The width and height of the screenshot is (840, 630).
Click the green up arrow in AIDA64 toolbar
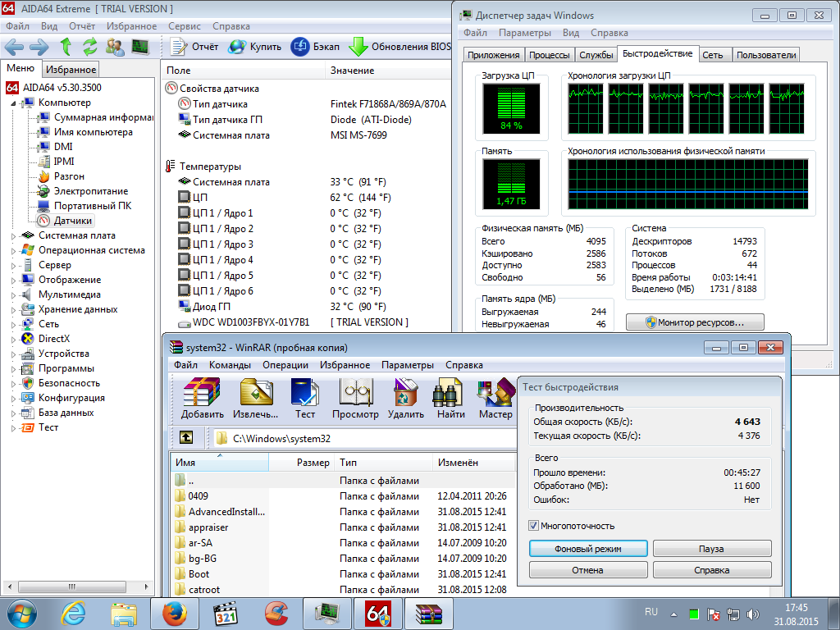66,47
